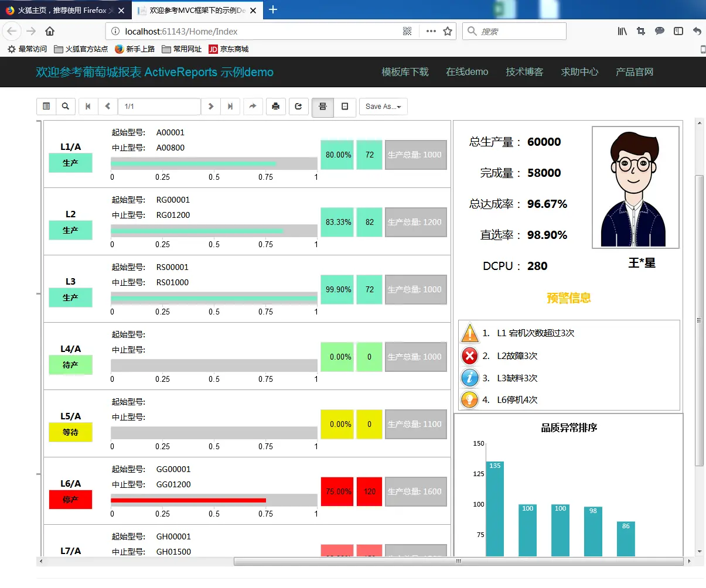706x588 pixels.
Task: Open the report search magnifier tool
Action: 66,107
